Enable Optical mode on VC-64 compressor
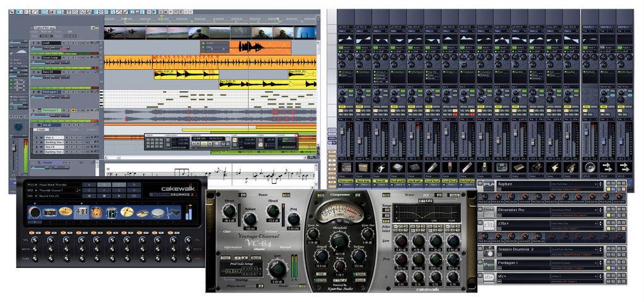Viewport: 644px width, 302px height. click(x=361, y=274)
